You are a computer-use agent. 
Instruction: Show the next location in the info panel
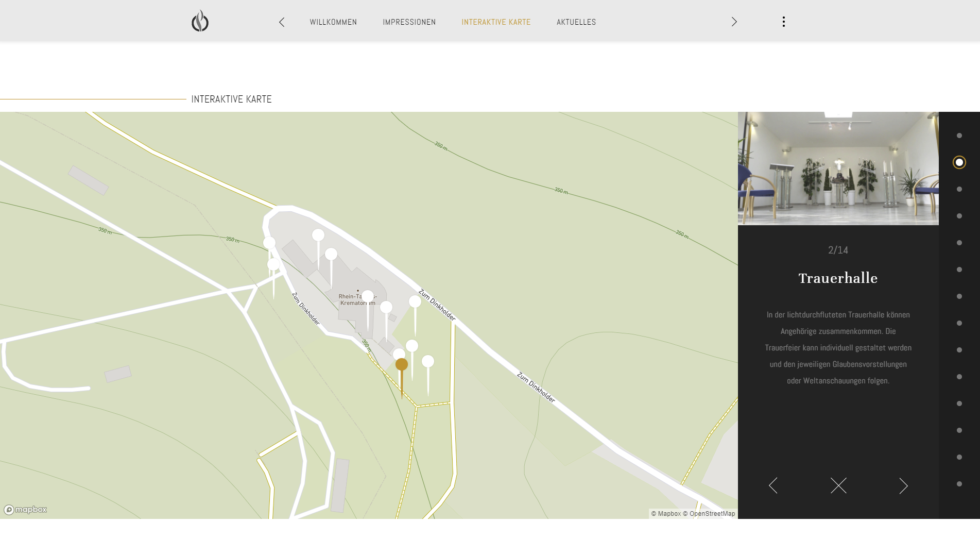903,485
